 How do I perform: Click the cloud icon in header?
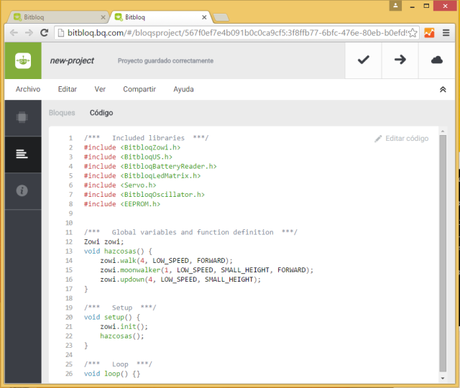[437, 60]
